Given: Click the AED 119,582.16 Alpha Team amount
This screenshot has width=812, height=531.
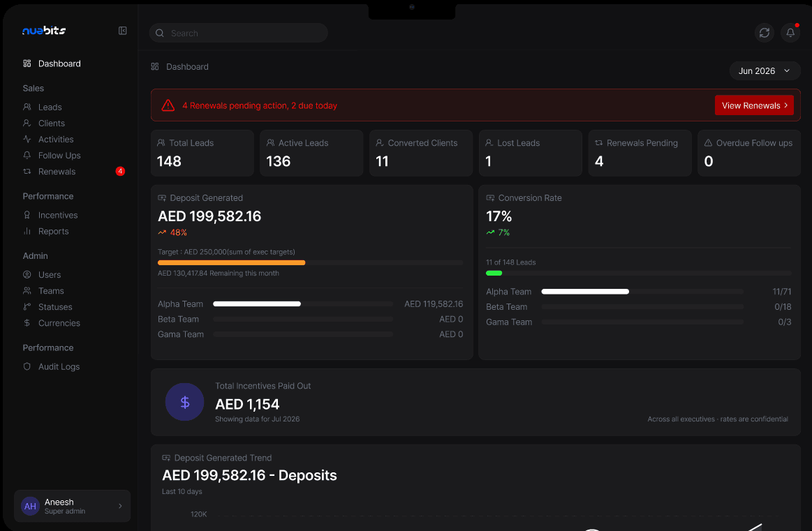Looking at the screenshot, I should [434, 304].
